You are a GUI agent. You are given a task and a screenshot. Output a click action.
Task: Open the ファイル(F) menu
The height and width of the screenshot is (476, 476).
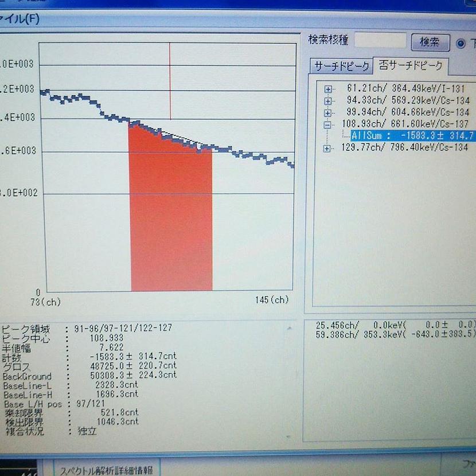(x=19, y=18)
